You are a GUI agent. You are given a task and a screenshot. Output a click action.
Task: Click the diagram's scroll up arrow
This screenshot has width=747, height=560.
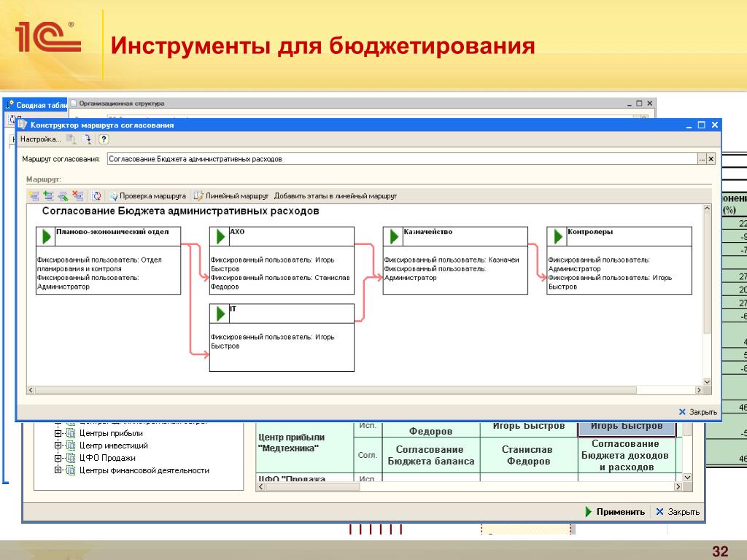tap(707, 209)
